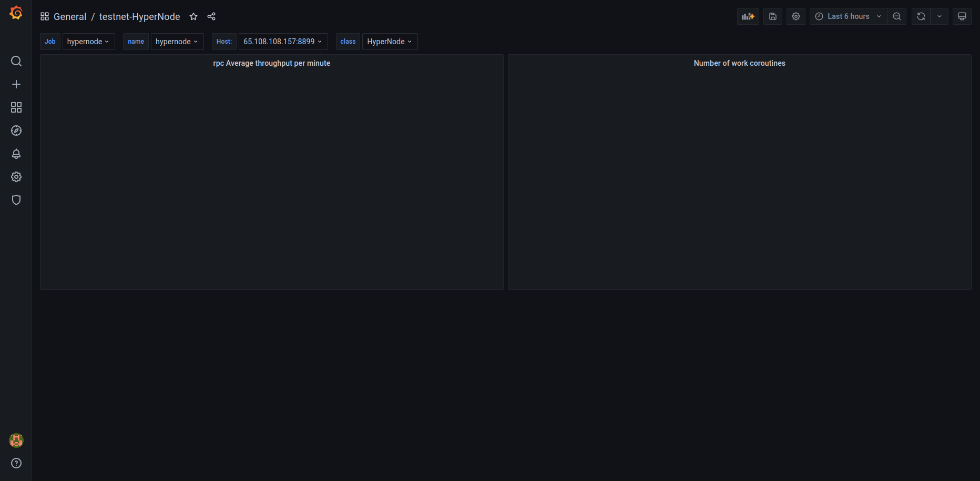
Task: Open the Help question mark
Action: [16, 463]
